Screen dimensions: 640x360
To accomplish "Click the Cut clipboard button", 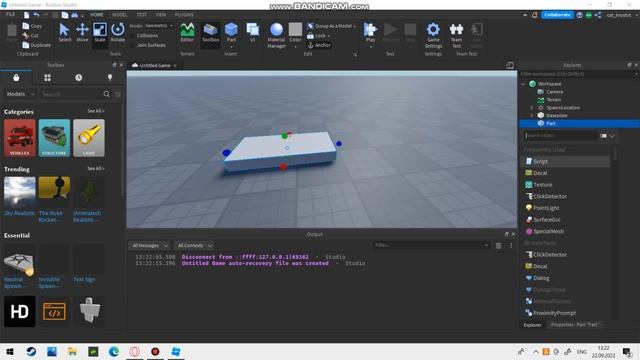I will click(31, 36).
